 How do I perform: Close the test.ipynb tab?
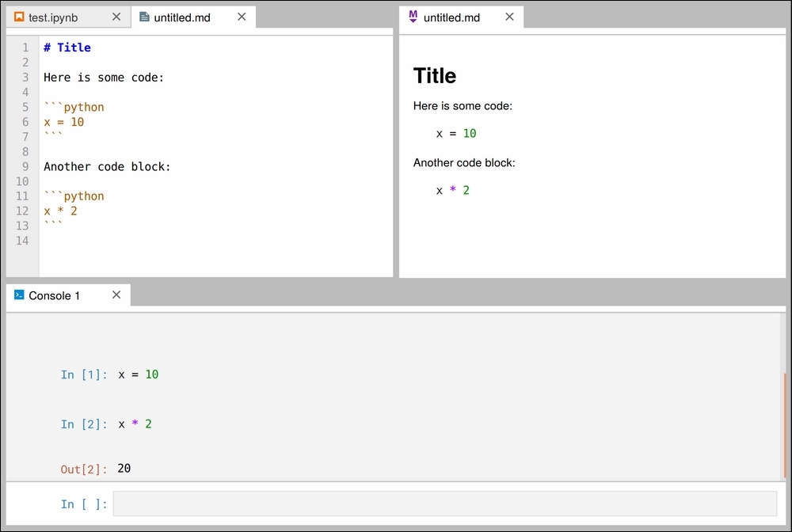(116, 17)
